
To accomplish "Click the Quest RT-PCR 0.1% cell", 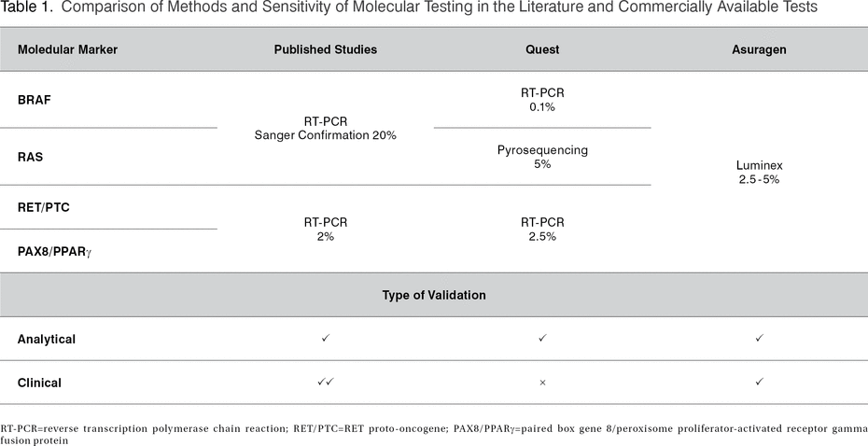I will [542, 100].
